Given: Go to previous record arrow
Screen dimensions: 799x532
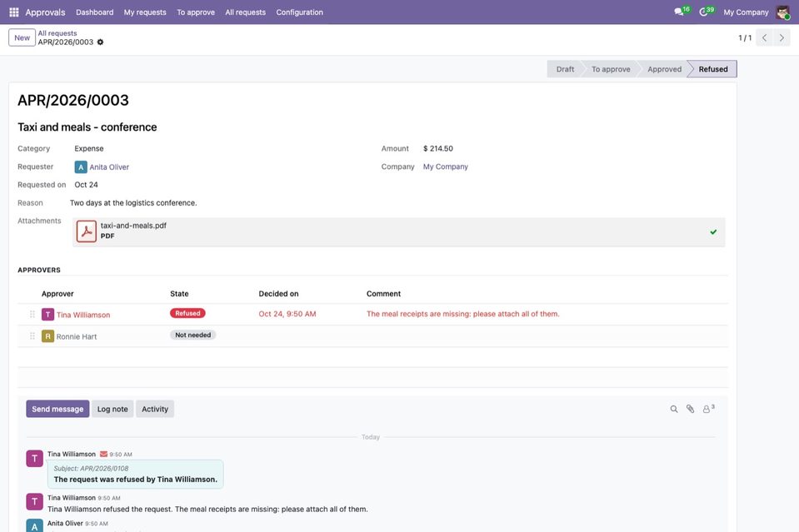Looking at the screenshot, I should 764,37.
